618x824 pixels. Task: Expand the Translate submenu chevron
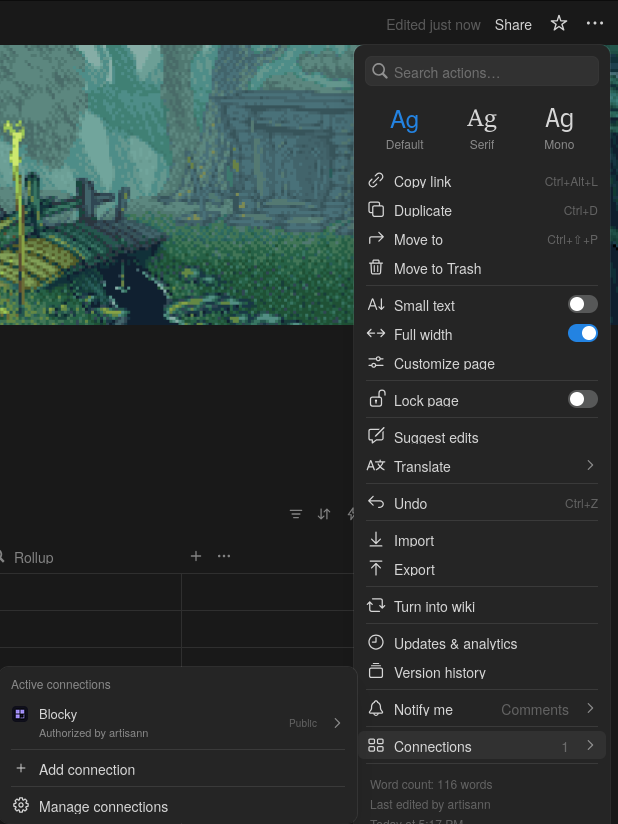coord(590,465)
